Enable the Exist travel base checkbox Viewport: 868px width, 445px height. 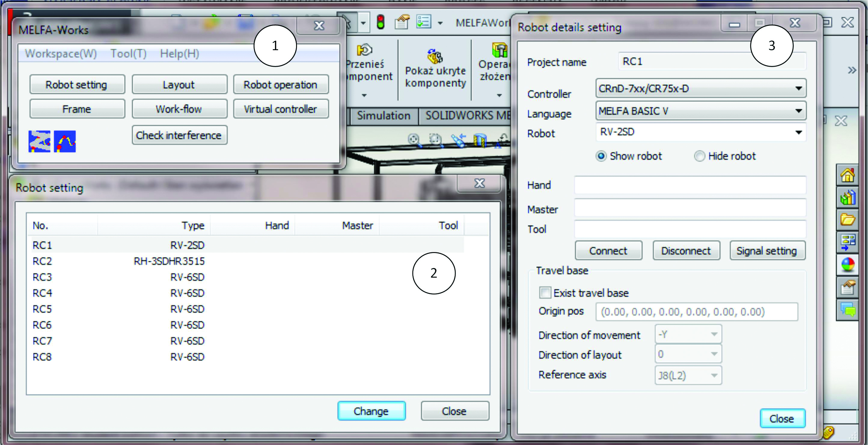[545, 293]
